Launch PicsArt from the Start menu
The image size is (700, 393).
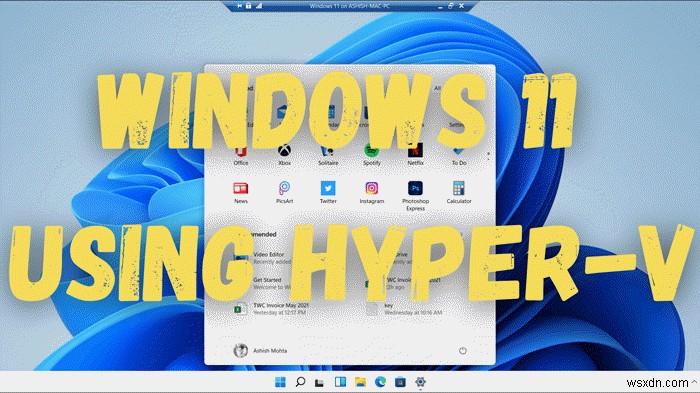click(284, 192)
